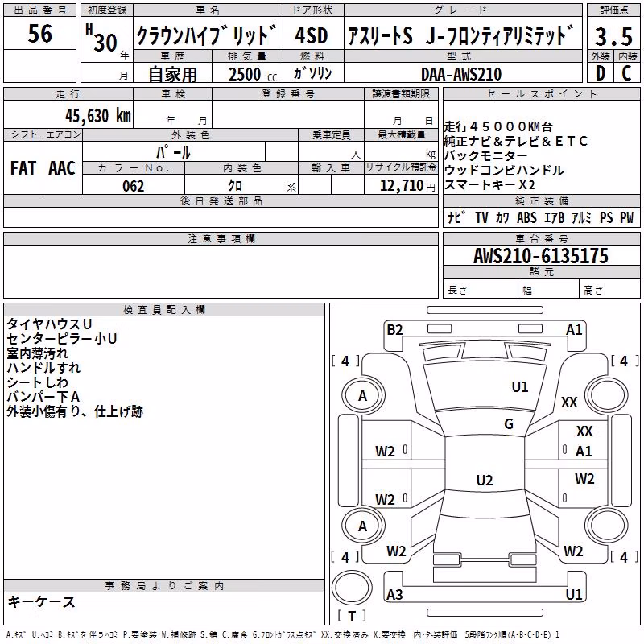
Task: Click fuel type ガソリン
Action: coord(312,73)
